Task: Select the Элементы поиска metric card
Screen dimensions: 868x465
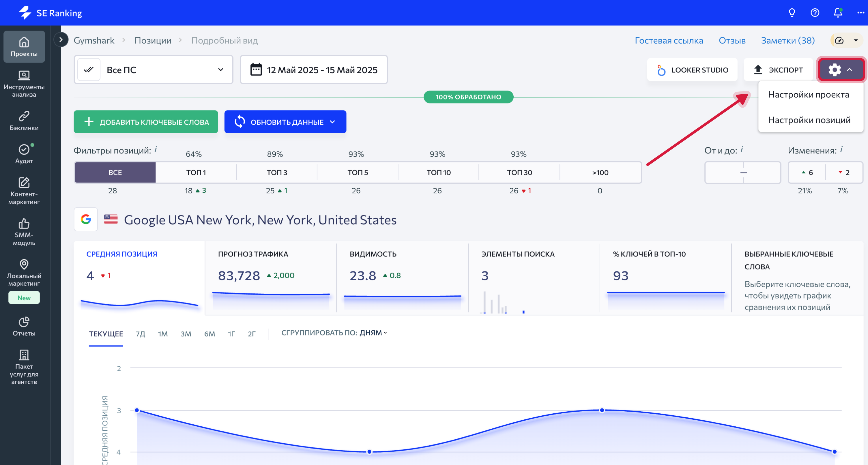Action: coord(534,278)
